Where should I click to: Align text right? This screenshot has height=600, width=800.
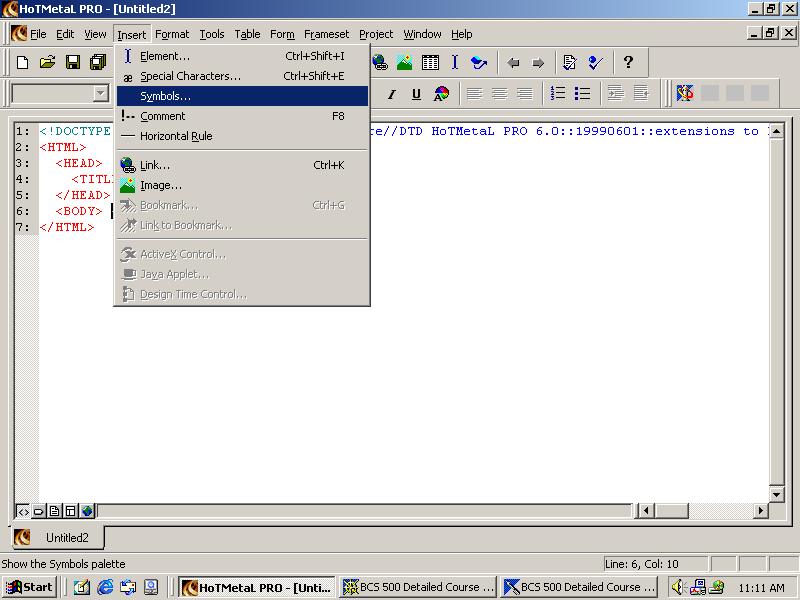coord(524,94)
